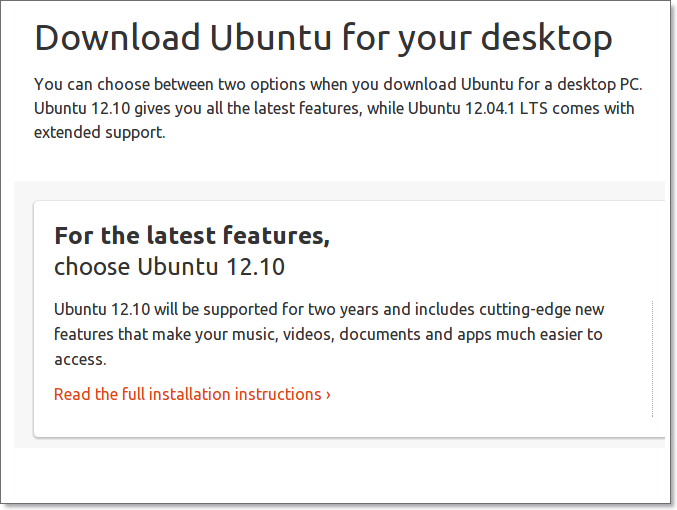
Task: Click the words 'full installation' inside the orange link
Action: click(175, 394)
